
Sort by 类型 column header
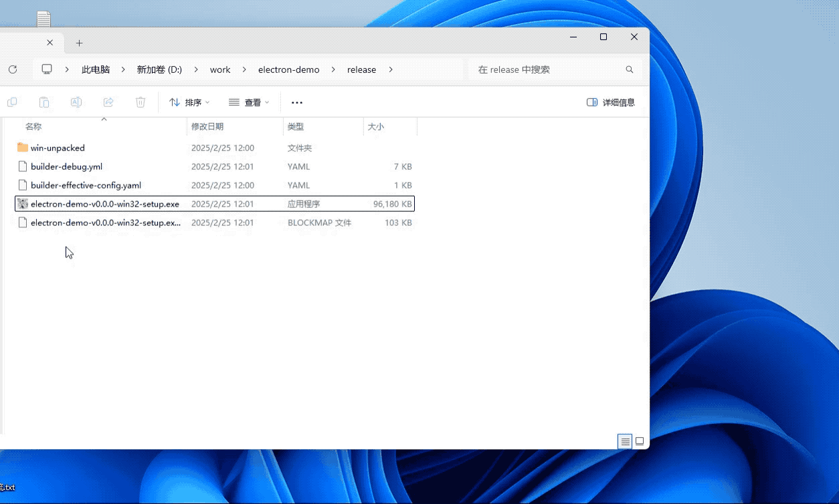pyautogui.click(x=296, y=126)
